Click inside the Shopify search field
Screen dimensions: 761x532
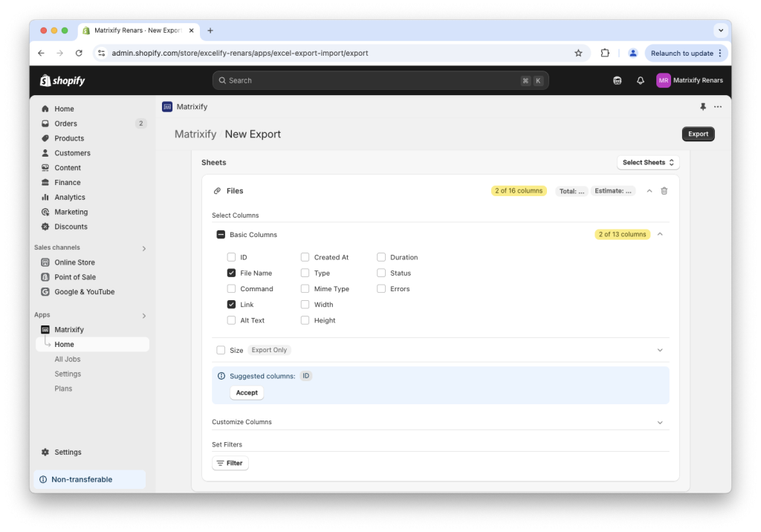point(380,80)
